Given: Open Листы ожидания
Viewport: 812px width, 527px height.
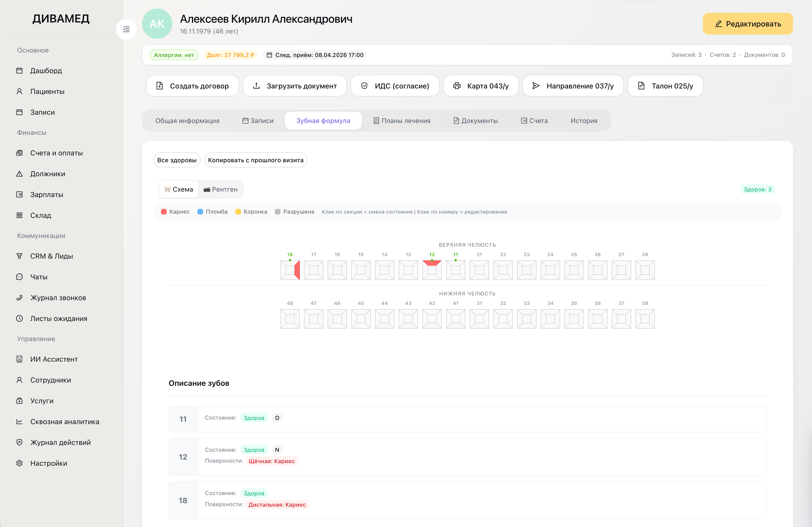Looking at the screenshot, I should [x=59, y=318].
